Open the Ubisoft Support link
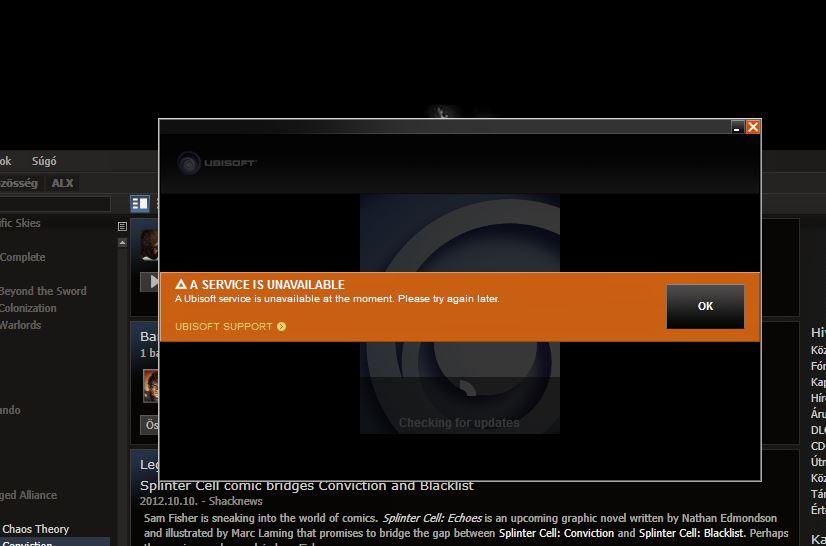Screen dimensions: 826x546 point(223,327)
